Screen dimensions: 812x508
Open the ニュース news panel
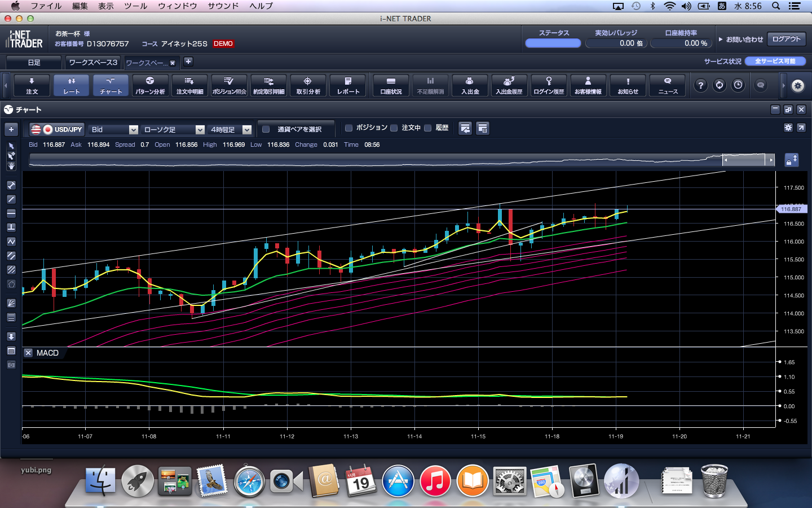[x=668, y=85]
